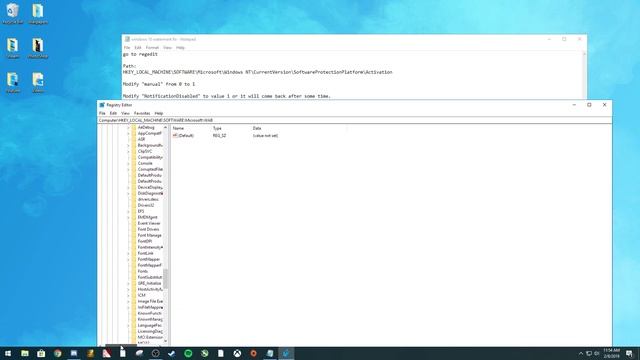Viewport: 640px width, 360px height.
Task: Open the taskbar clock and calendar
Action: pyautogui.click(x=611, y=353)
